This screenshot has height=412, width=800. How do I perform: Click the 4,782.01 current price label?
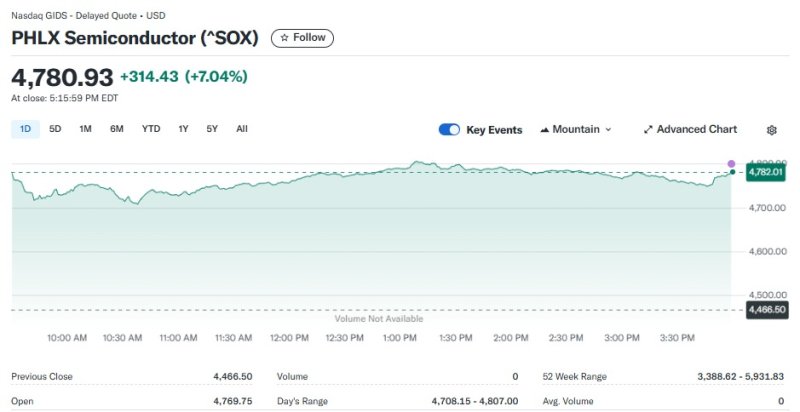[765, 173]
